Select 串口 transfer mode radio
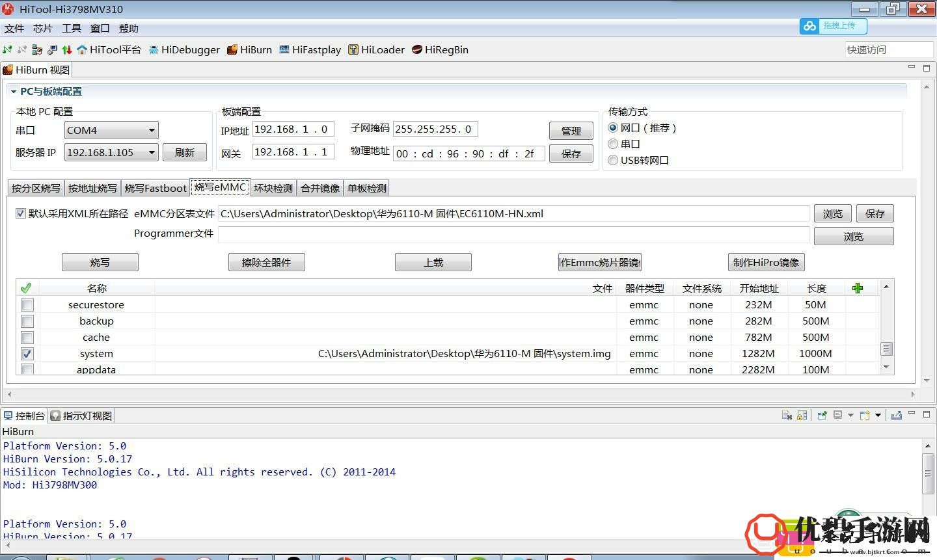Image resolution: width=937 pixels, height=560 pixels. (613, 144)
